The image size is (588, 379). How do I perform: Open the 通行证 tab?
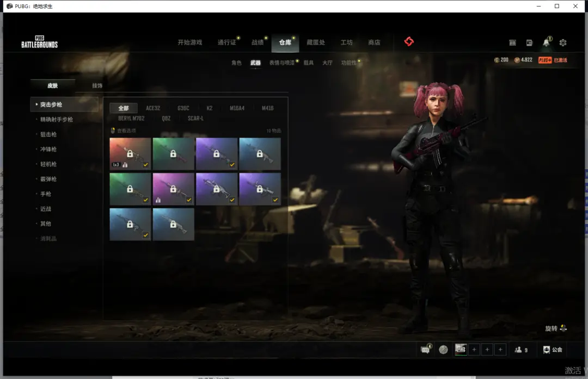click(227, 42)
